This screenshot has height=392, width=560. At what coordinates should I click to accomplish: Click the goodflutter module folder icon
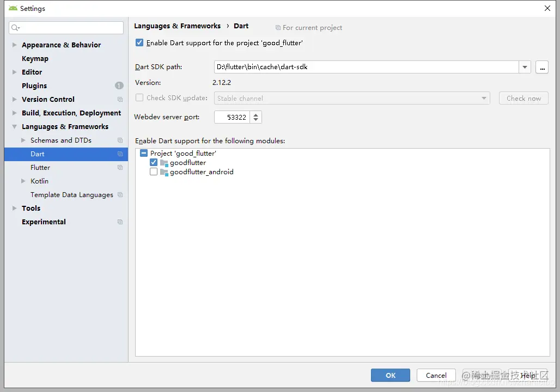tap(164, 163)
